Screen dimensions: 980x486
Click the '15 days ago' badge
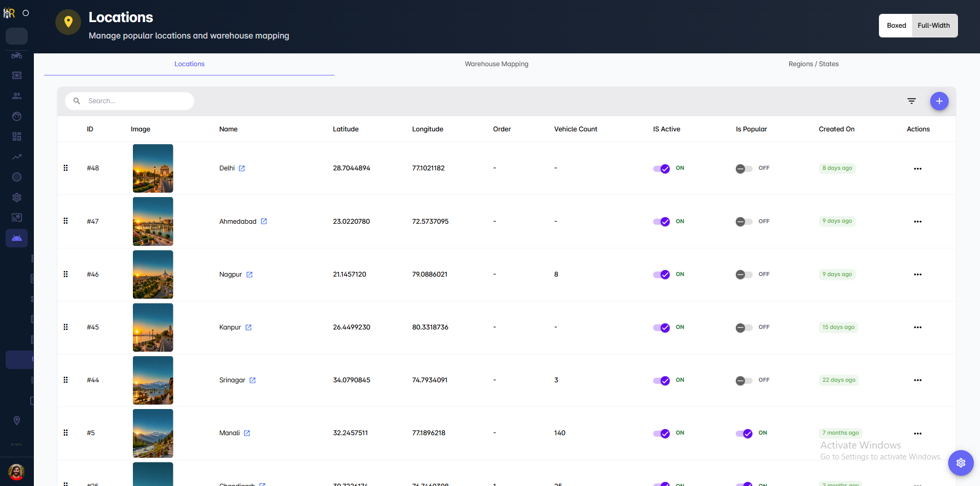coord(838,327)
